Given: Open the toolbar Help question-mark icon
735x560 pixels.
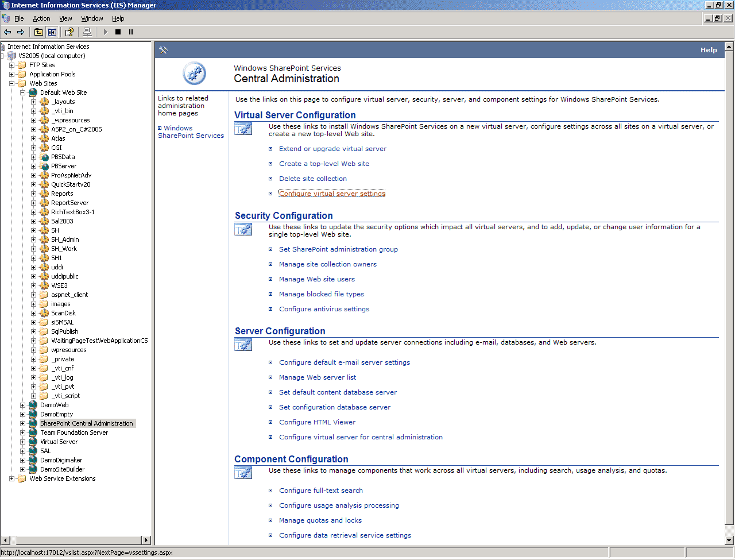Looking at the screenshot, I should [x=69, y=32].
